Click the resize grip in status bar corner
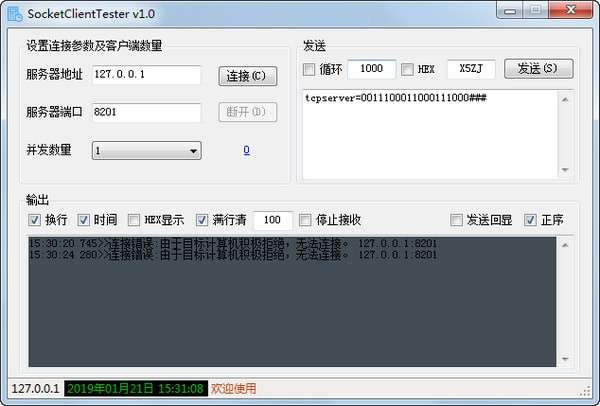Image resolution: width=600 pixels, height=406 pixels. click(585, 391)
